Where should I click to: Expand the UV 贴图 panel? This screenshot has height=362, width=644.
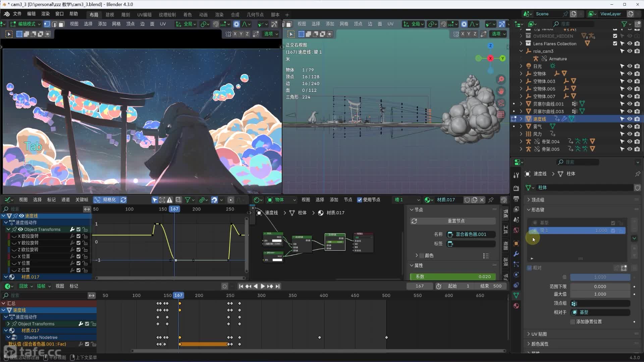coord(539,334)
